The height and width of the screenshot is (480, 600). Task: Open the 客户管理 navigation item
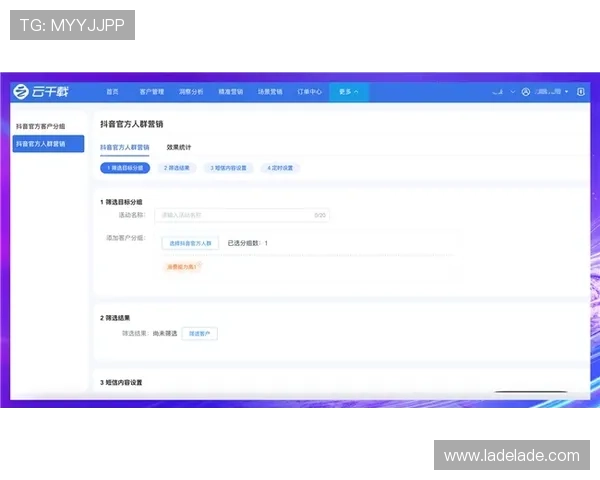click(x=152, y=92)
